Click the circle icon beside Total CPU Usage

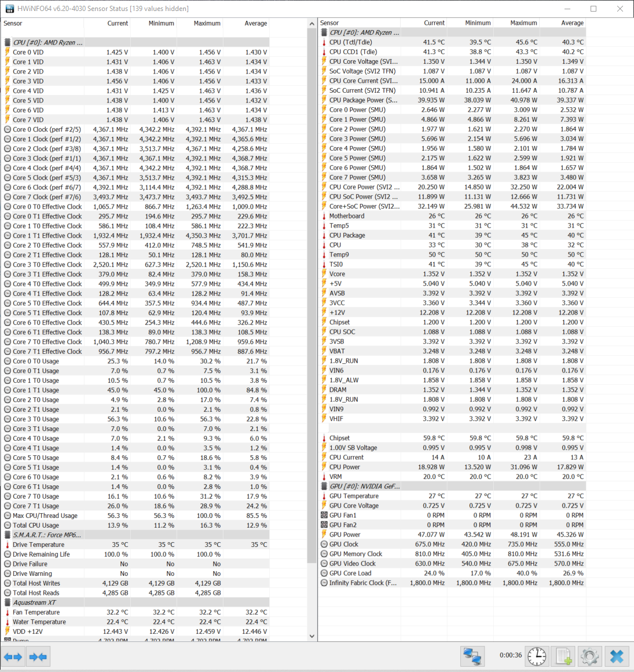click(8, 525)
